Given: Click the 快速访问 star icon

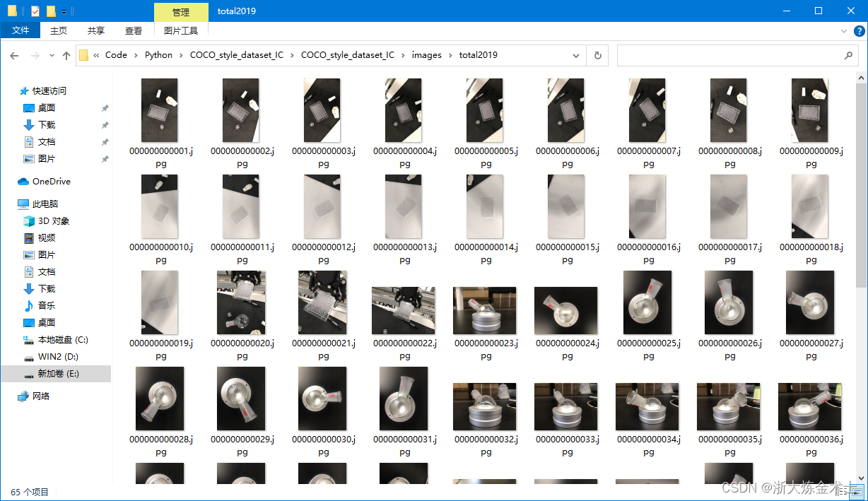Looking at the screenshot, I should (23, 91).
